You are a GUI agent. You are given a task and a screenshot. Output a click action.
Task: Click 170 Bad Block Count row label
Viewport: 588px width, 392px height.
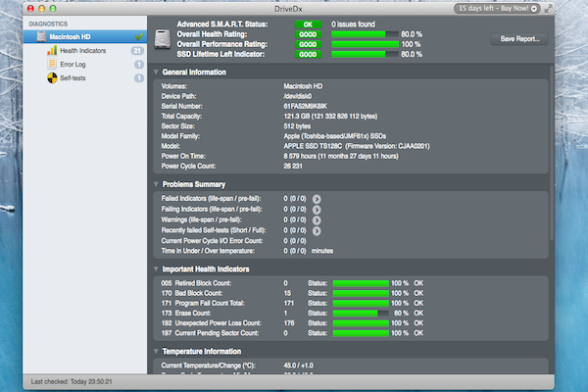coord(192,293)
